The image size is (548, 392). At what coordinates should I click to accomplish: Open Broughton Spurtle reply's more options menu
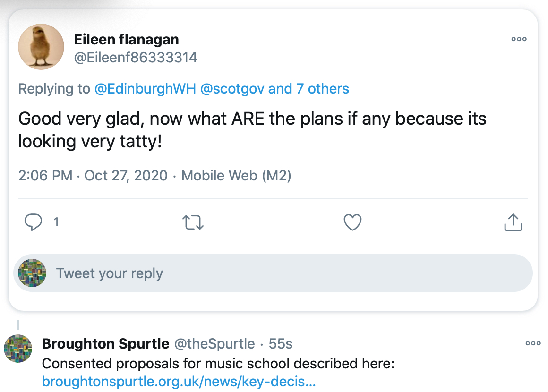coord(533,343)
